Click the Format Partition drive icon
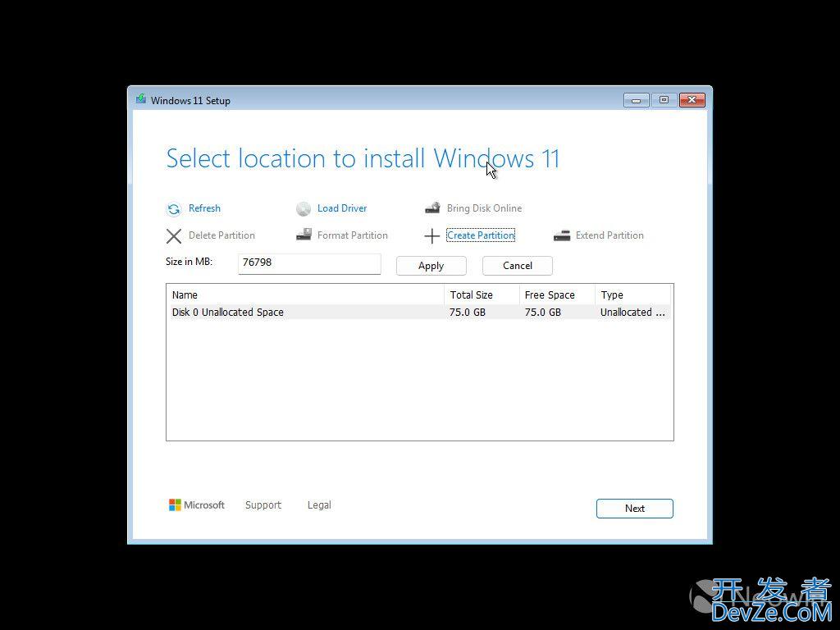840x630 pixels. tap(304, 234)
